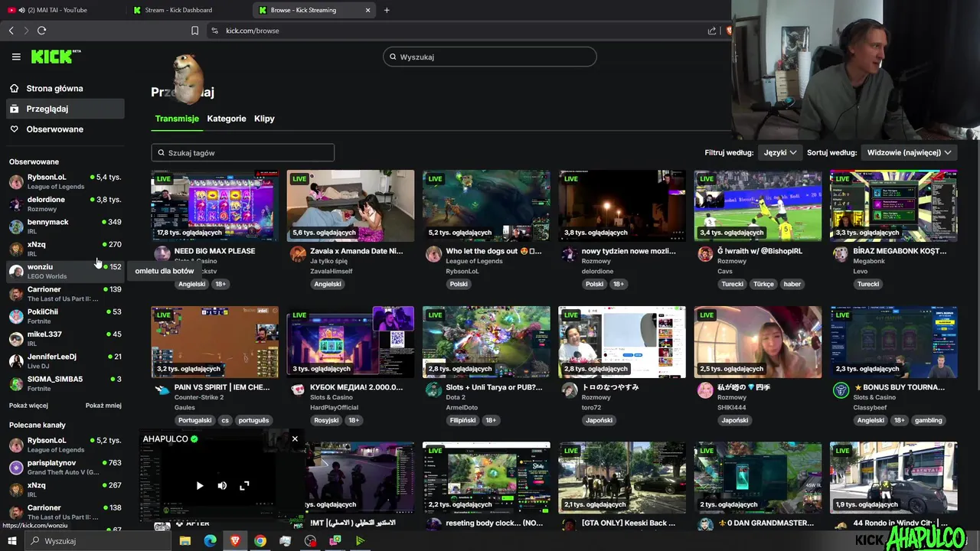
Task: Open wonziu channel in followed list
Action: [65, 271]
